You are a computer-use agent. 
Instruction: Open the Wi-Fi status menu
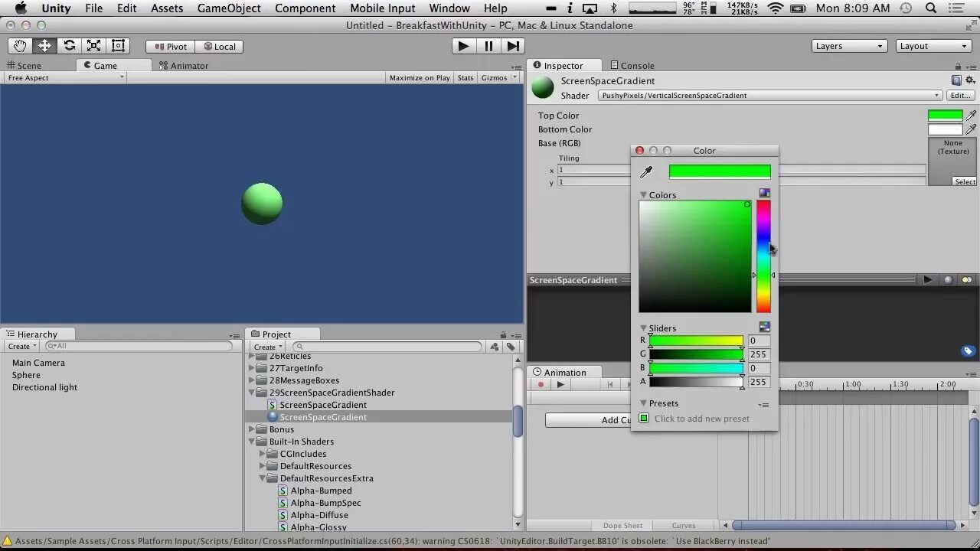pos(776,8)
